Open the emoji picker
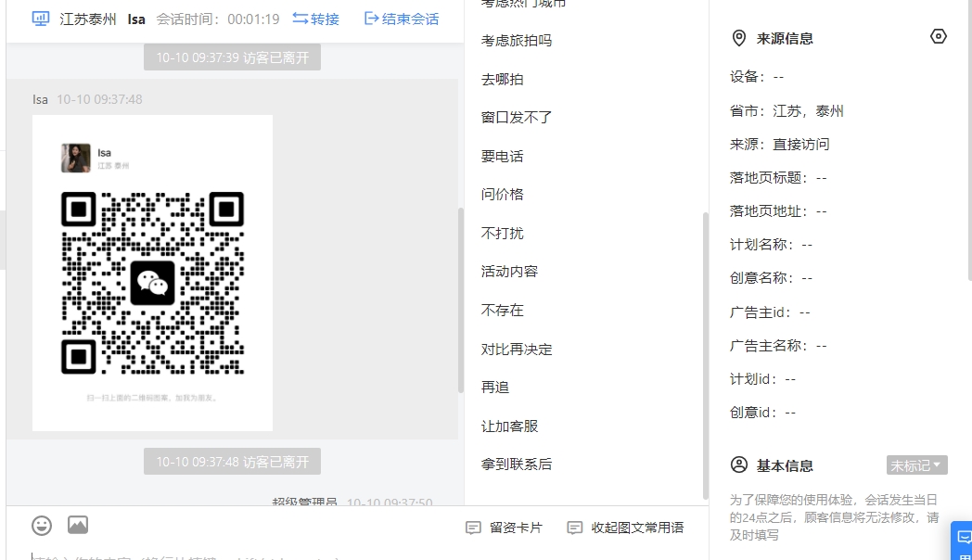Screen dimensions: 972x560 click(x=42, y=526)
